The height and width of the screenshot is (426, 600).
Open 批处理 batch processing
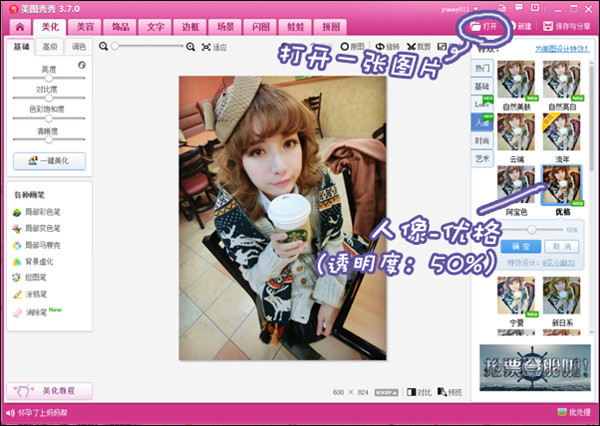pyautogui.click(x=574, y=412)
